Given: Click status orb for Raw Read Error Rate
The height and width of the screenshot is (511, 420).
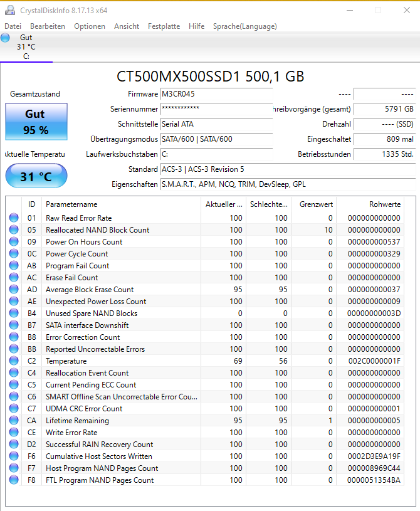Looking at the screenshot, I should coord(14,218).
